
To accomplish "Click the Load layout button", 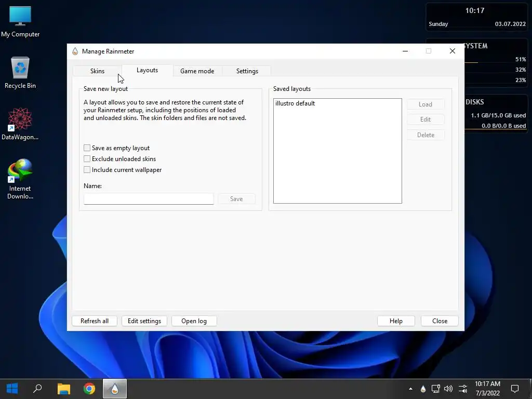I will tap(425, 104).
